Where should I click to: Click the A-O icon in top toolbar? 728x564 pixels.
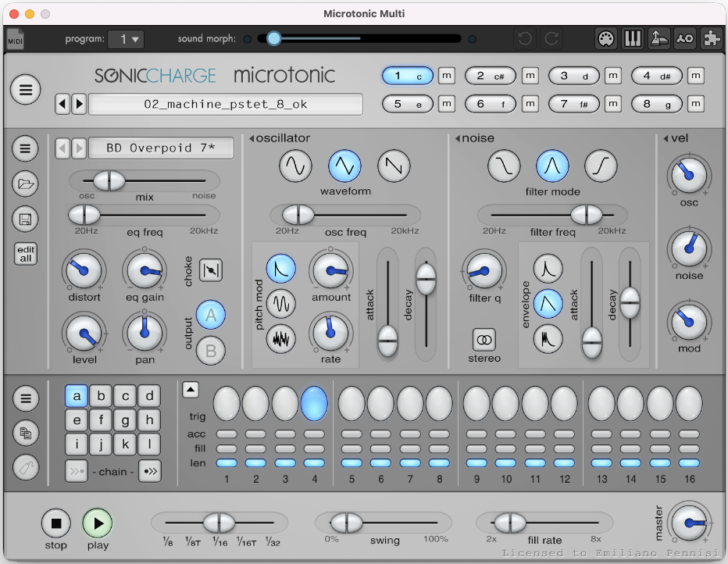pyautogui.click(x=685, y=38)
